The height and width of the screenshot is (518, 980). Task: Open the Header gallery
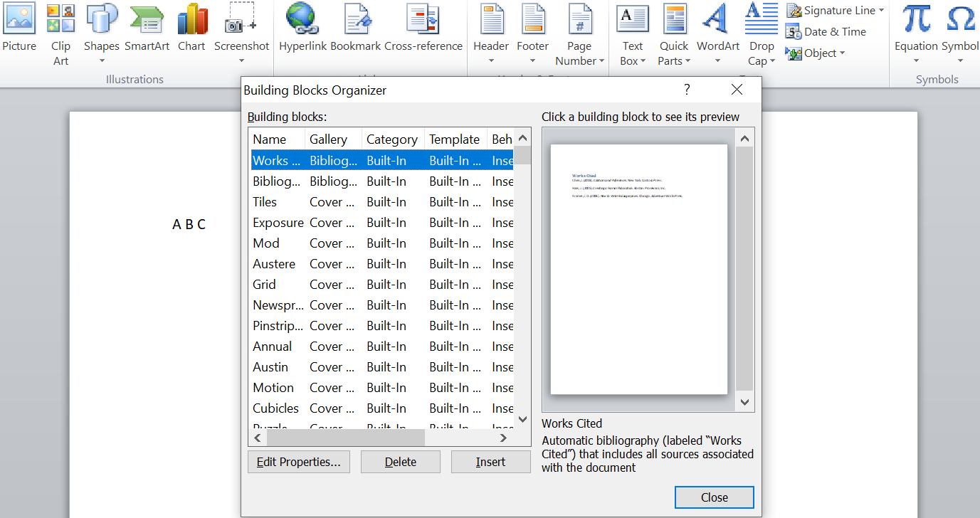491,35
